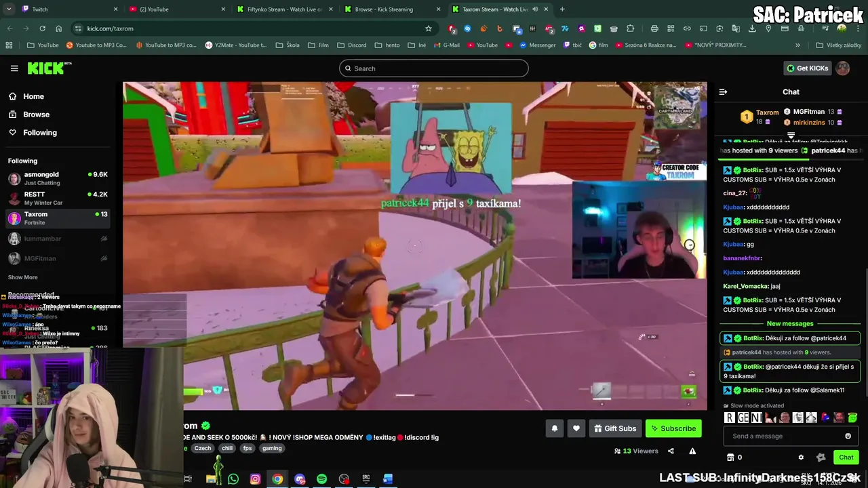Open Epic Games launcher in taskbar

366,479
